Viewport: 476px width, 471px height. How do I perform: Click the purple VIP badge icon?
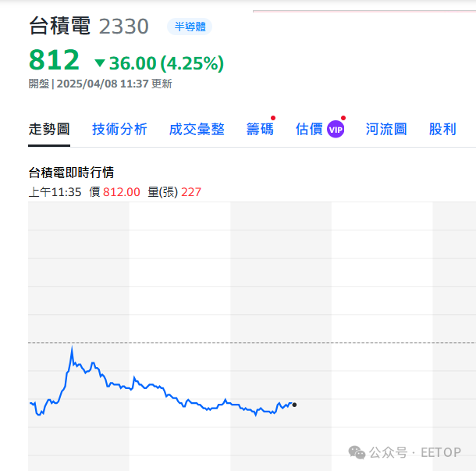tap(336, 130)
